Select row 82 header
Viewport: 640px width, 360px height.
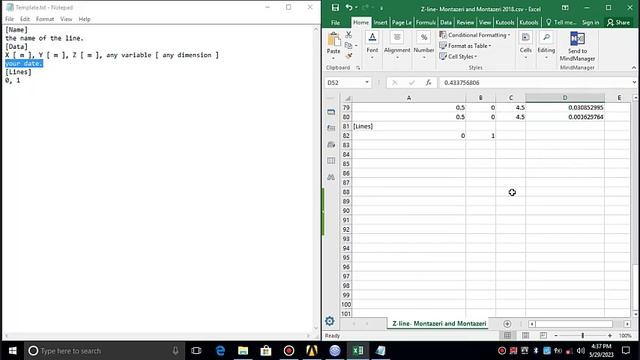point(346,136)
